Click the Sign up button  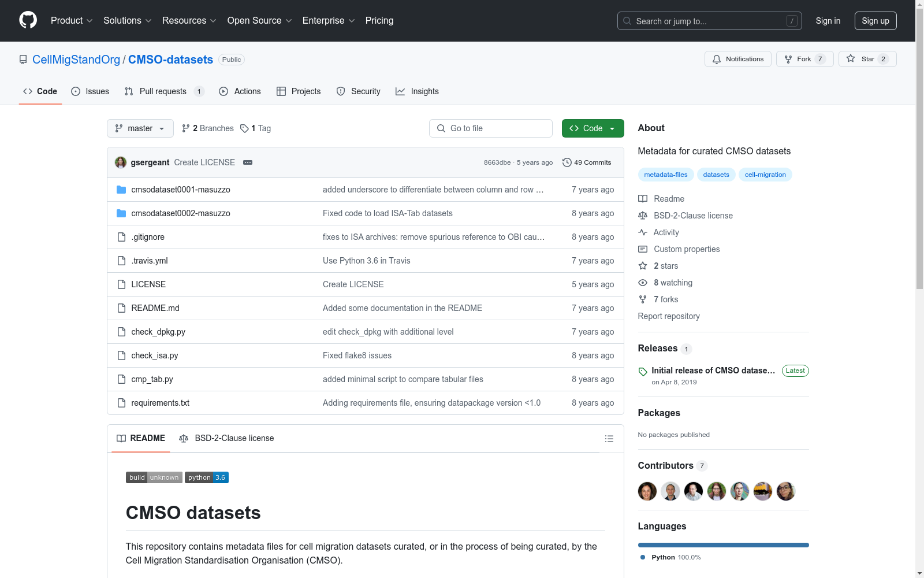coord(875,21)
